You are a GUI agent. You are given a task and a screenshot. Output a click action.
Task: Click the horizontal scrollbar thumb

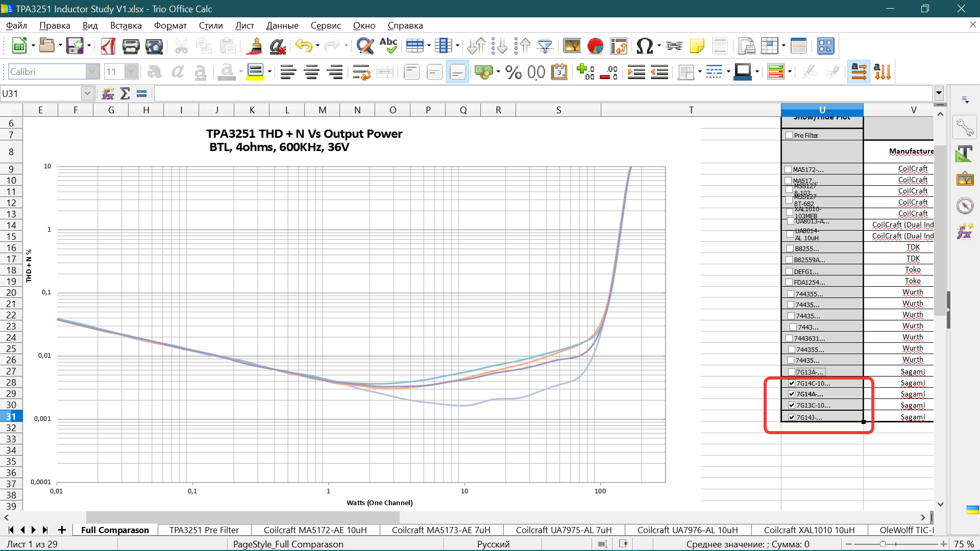[243, 517]
